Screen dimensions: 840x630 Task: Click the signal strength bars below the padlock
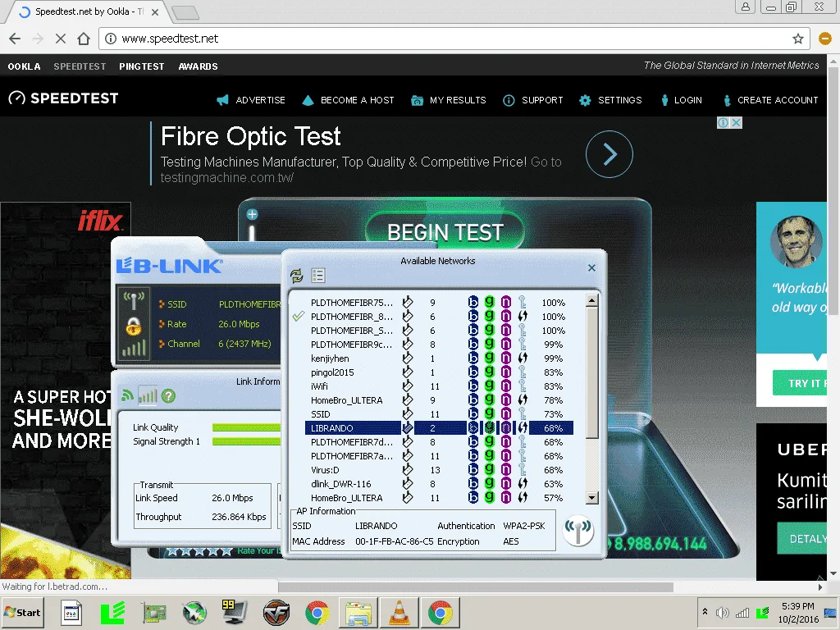tap(134, 348)
